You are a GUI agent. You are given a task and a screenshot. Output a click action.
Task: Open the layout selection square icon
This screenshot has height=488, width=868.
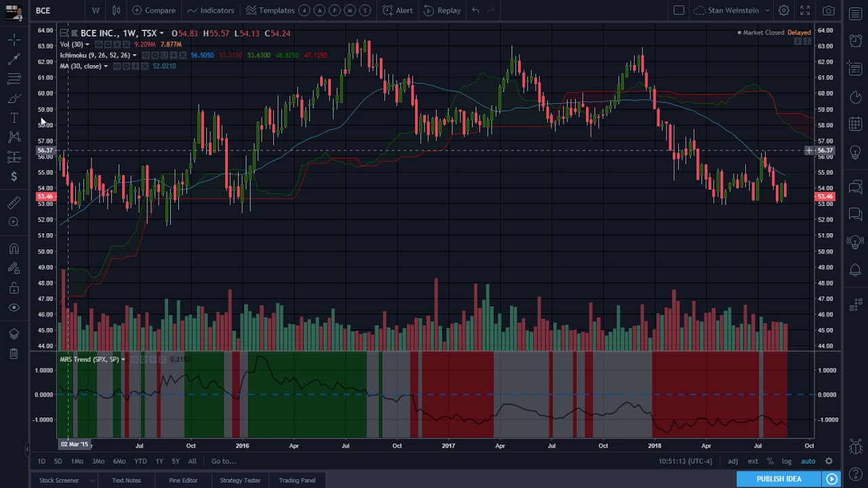pos(679,10)
